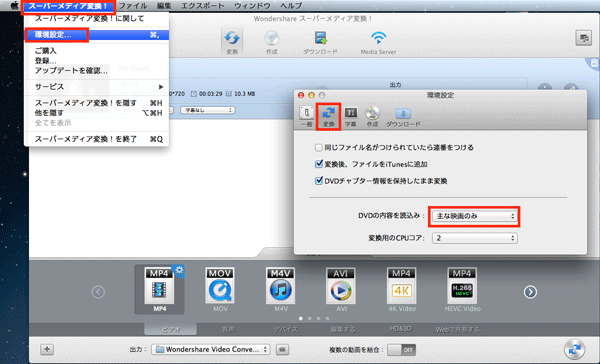This screenshot has height=364, width=600.
Task: Switch to the デバイス format tab
Action: 285,329
